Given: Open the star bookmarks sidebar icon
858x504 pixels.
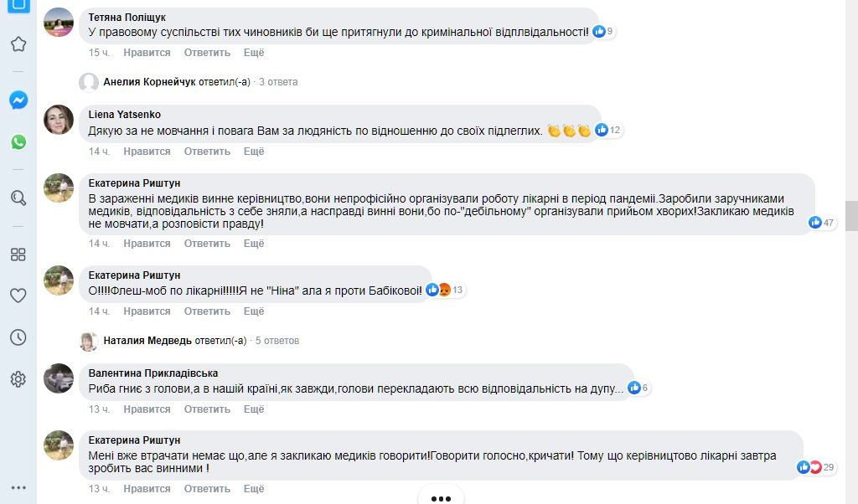Looking at the screenshot, I should pos(18,44).
